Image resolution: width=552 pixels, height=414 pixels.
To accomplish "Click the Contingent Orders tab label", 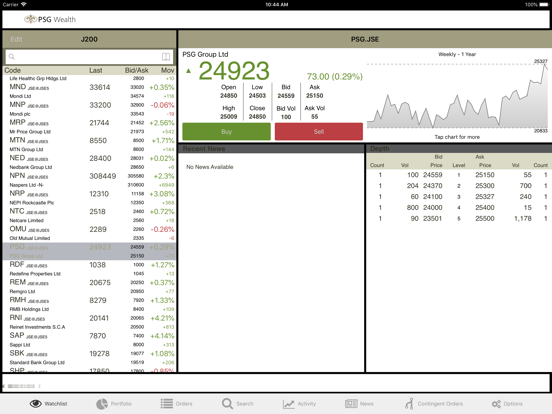I will click(440, 404).
